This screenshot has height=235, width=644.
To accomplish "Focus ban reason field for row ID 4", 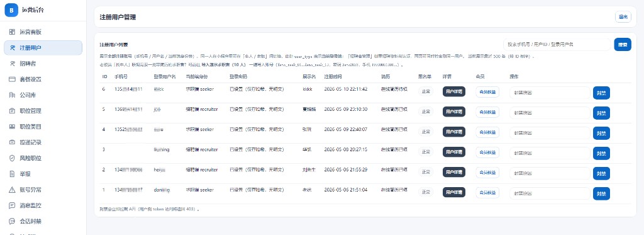I will [x=550, y=133].
